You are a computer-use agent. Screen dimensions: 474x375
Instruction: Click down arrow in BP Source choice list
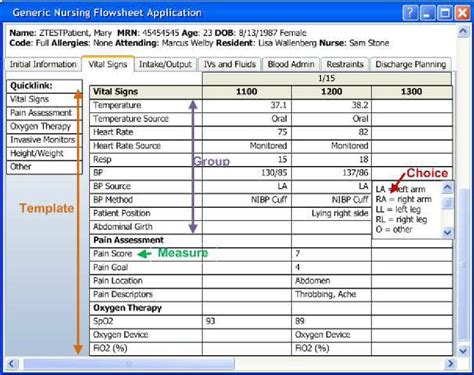pyautogui.click(x=447, y=232)
